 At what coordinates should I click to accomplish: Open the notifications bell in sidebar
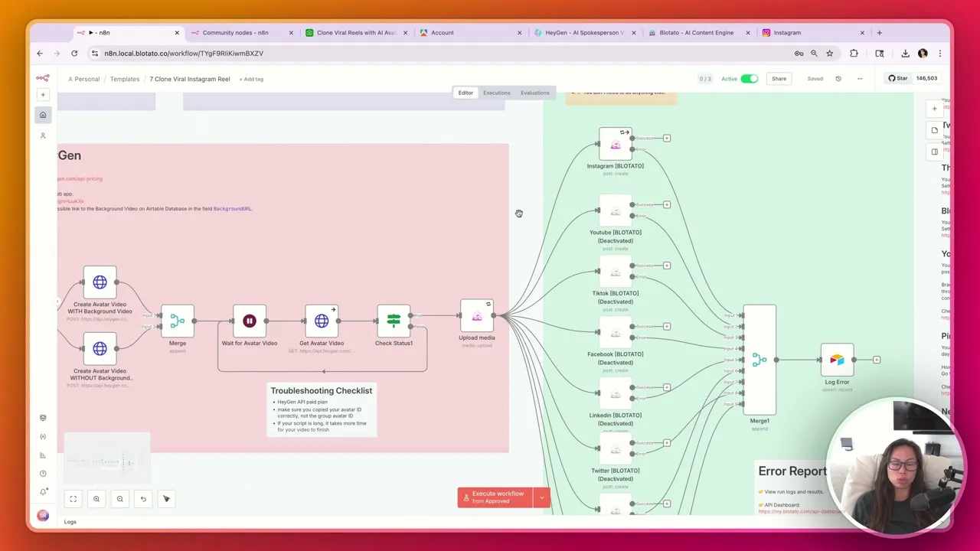click(x=43, y=492)
